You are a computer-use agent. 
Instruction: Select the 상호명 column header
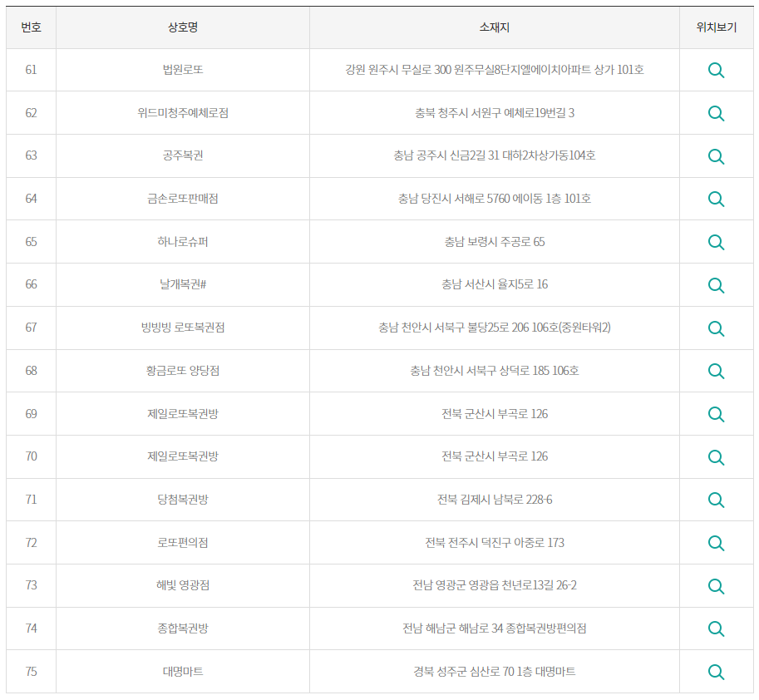point(183,27)
